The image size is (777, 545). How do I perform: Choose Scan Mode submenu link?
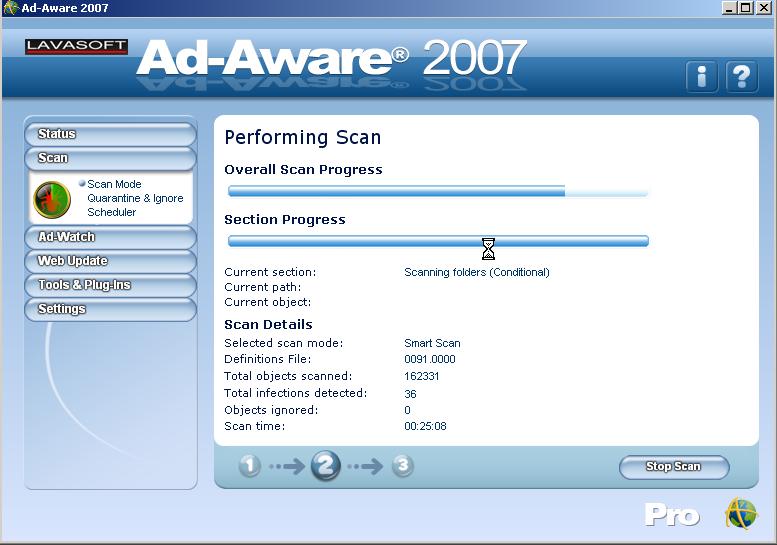coord(114,184)
